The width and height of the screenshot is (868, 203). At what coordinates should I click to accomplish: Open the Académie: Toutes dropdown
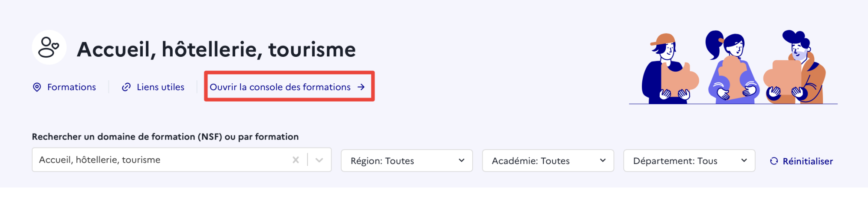pos(548,161)
